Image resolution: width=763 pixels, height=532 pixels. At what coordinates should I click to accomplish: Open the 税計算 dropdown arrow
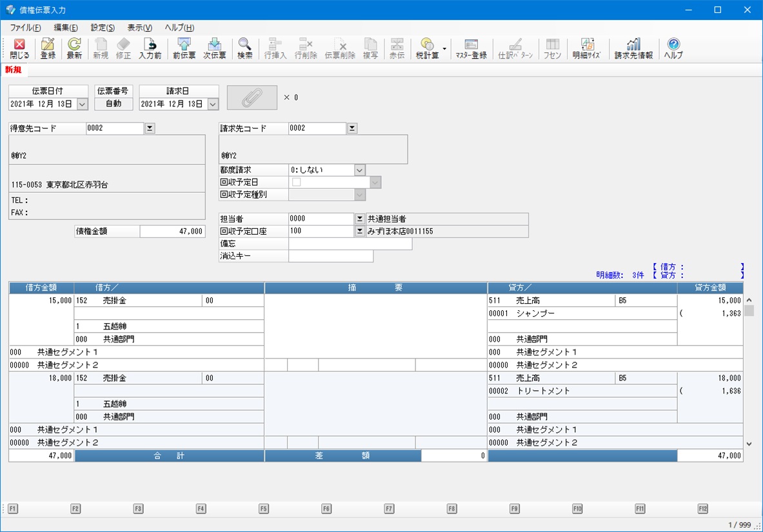coord(444,48)
